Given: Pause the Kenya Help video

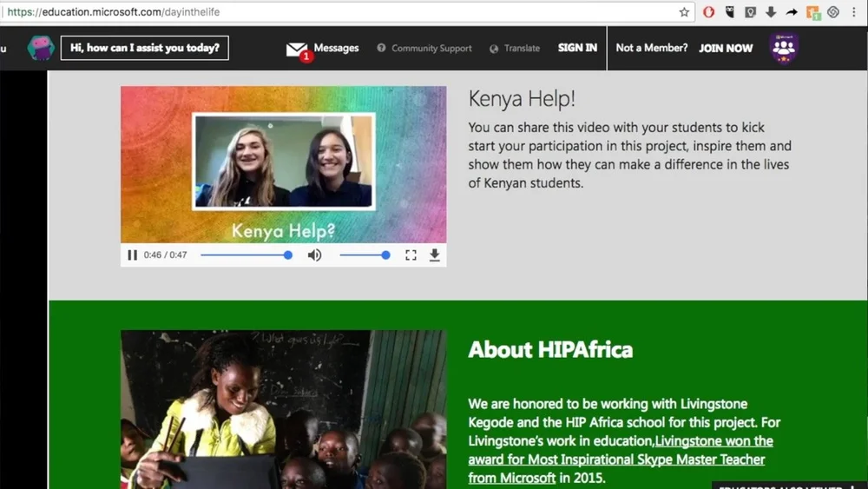Looking at the screenshot, I should click(x=132, y=254).
